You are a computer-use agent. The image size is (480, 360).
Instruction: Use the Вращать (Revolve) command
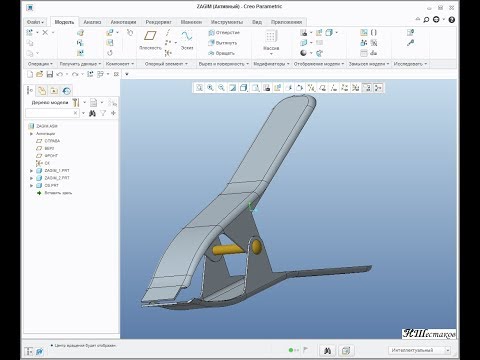tap(221, 53)
